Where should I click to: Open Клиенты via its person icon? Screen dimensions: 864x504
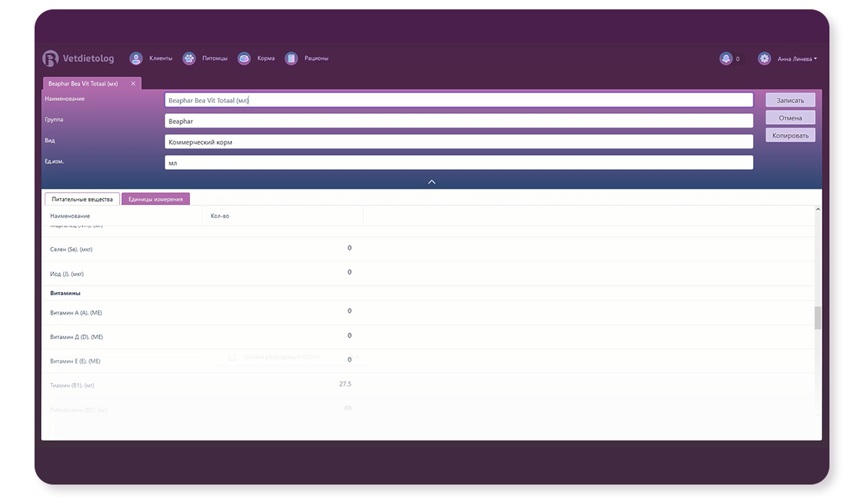(x=135, y=58)
